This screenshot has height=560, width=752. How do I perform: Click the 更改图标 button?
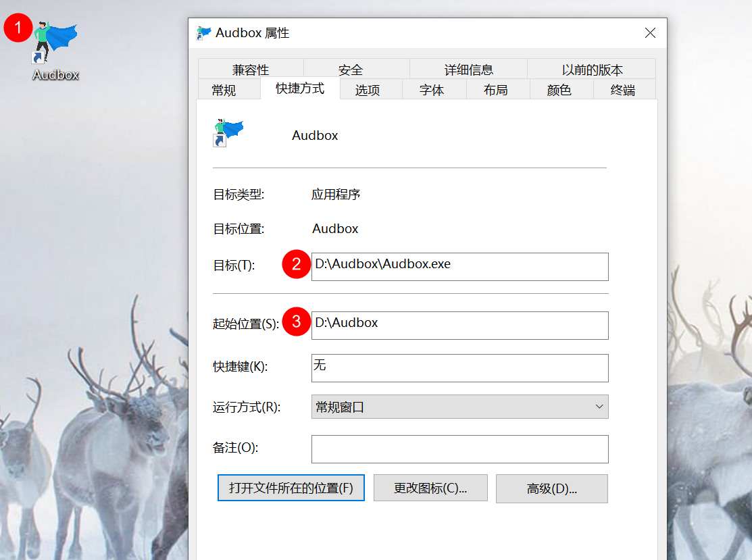[430, 488]
